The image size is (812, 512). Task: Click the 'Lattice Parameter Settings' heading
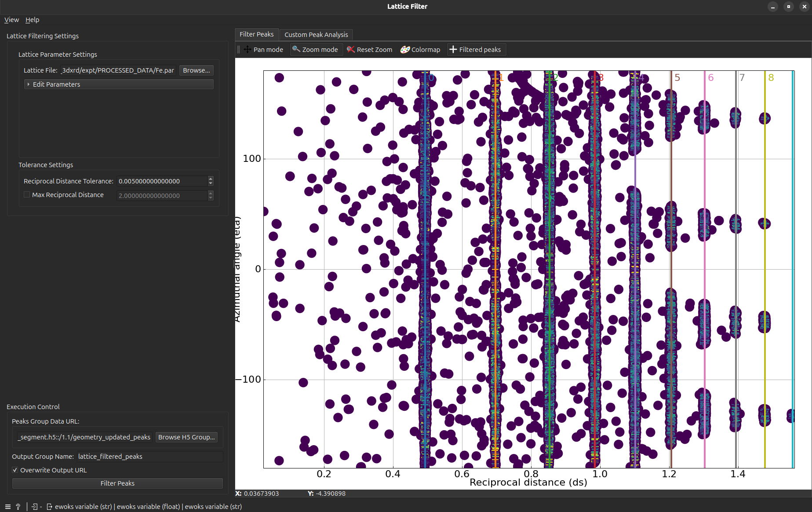pyautogui.click(x=58, y=55)
